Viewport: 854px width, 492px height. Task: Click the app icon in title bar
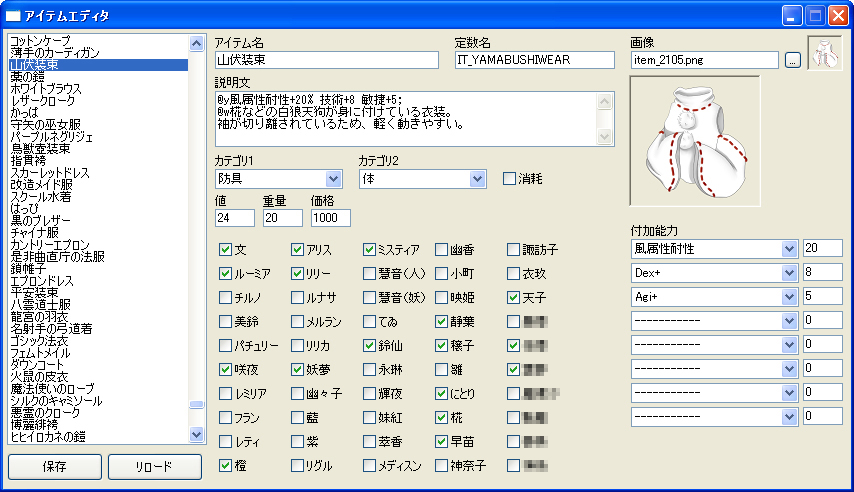click(14, 16)
